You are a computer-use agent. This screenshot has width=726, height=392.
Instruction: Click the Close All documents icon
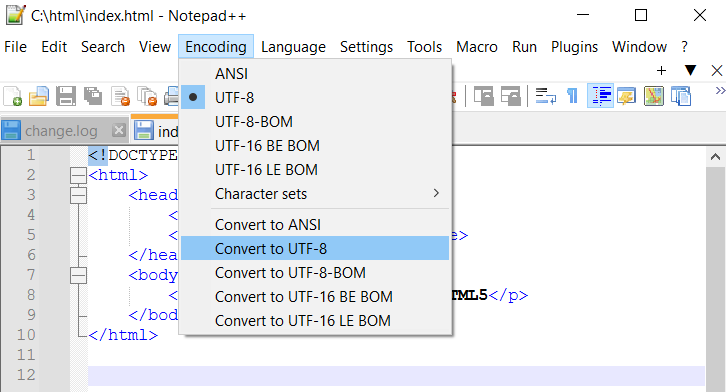[147, 96]
